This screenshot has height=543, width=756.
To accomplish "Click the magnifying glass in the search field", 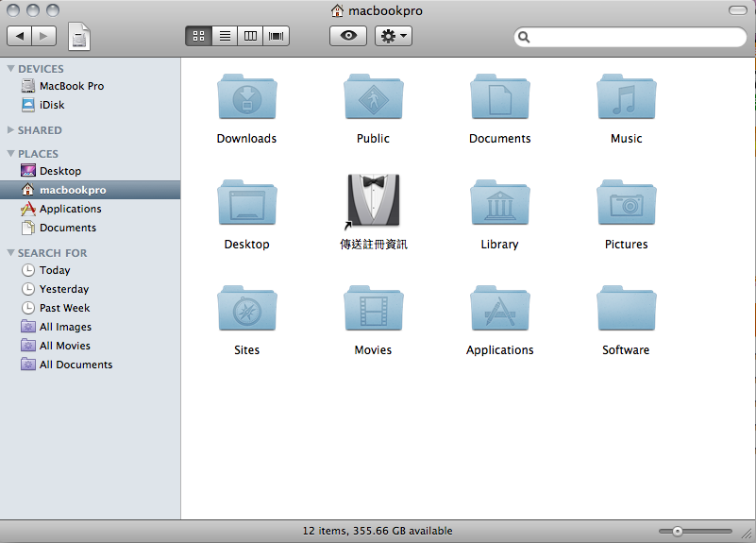I will pyautogui.click(x=524, y=37).
